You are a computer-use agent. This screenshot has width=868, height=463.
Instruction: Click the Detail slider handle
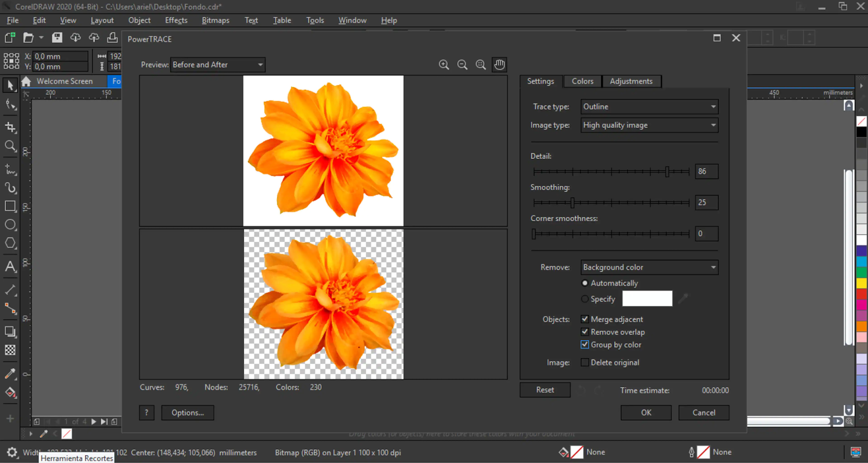(x=667, y=171)
